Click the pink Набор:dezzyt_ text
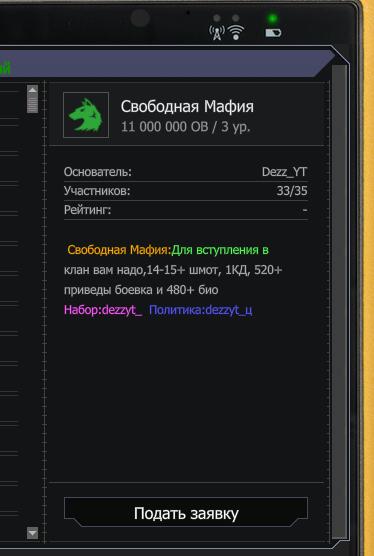This screenshot has width=374, height=556. (x=103, y=310)
